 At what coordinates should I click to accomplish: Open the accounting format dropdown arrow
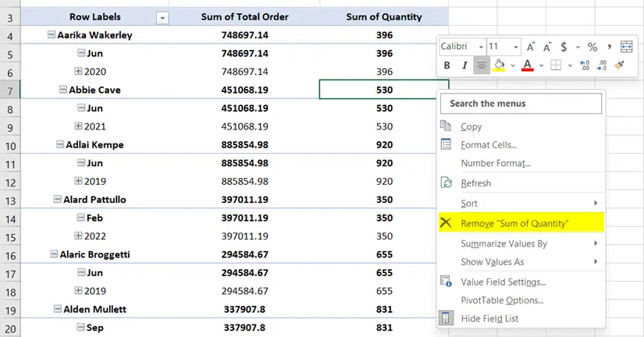[x=578, y=47]
